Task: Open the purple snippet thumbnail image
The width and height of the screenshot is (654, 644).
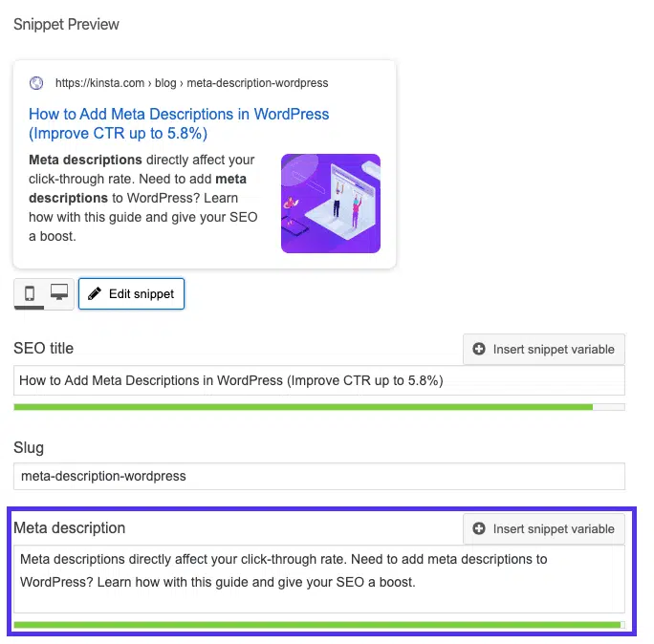Action: click(x=330, y=204)
